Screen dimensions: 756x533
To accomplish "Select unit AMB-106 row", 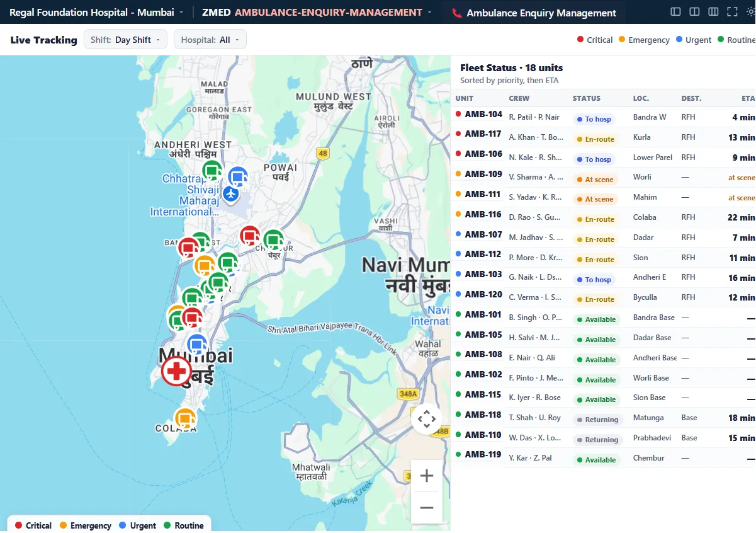I will tap(603, 158).
